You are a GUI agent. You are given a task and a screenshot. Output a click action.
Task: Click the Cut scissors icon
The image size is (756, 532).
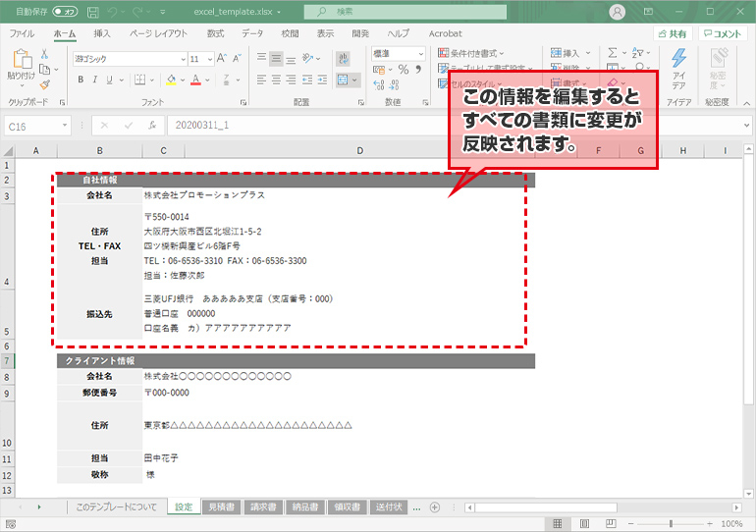pyautogui.click(x=44, y=54)
